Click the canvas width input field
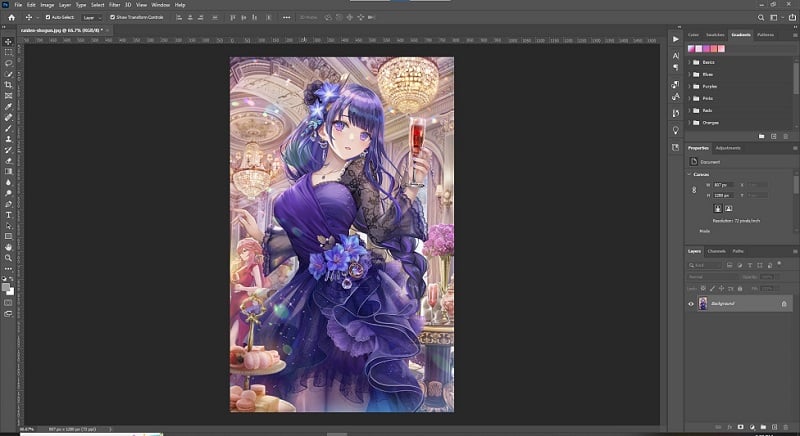 click(x=723, y=185)
